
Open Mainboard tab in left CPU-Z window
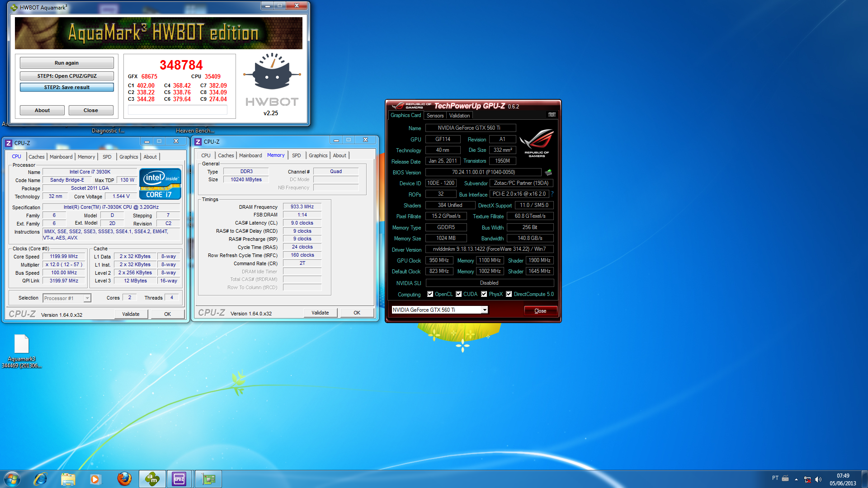click(x=61, y=157)
